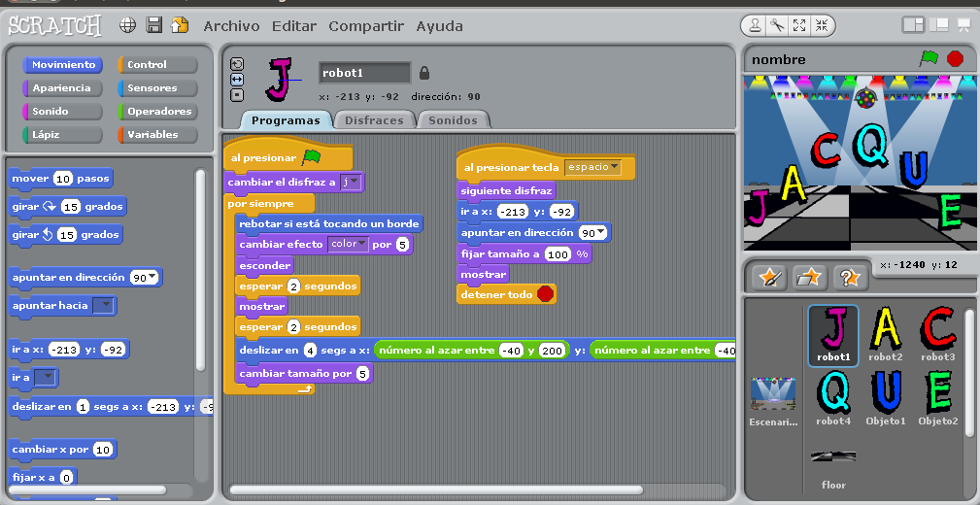This screenshot has height=505, width=980.
Task: Click the 4 segs value in deslizar block
Action: (310, 351)
